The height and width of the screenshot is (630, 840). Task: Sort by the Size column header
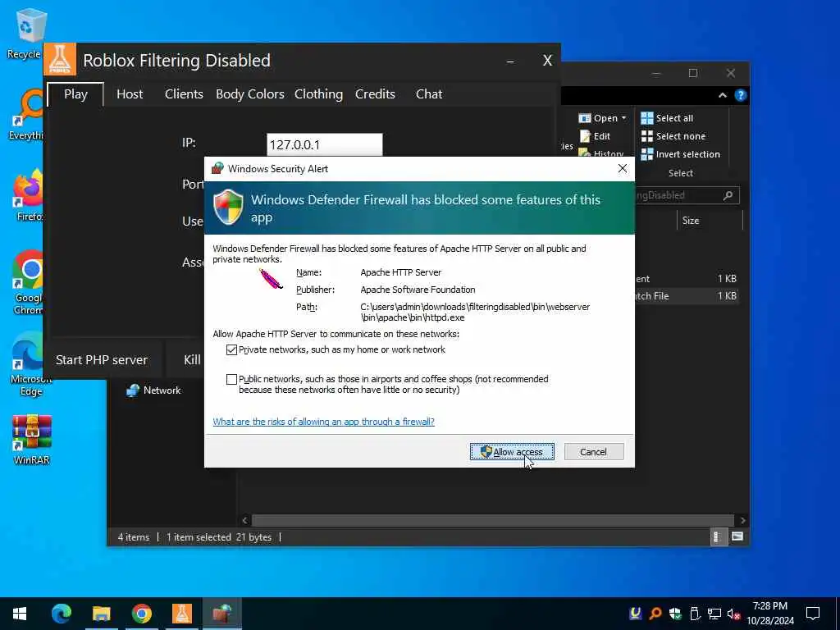click(691, 220)
